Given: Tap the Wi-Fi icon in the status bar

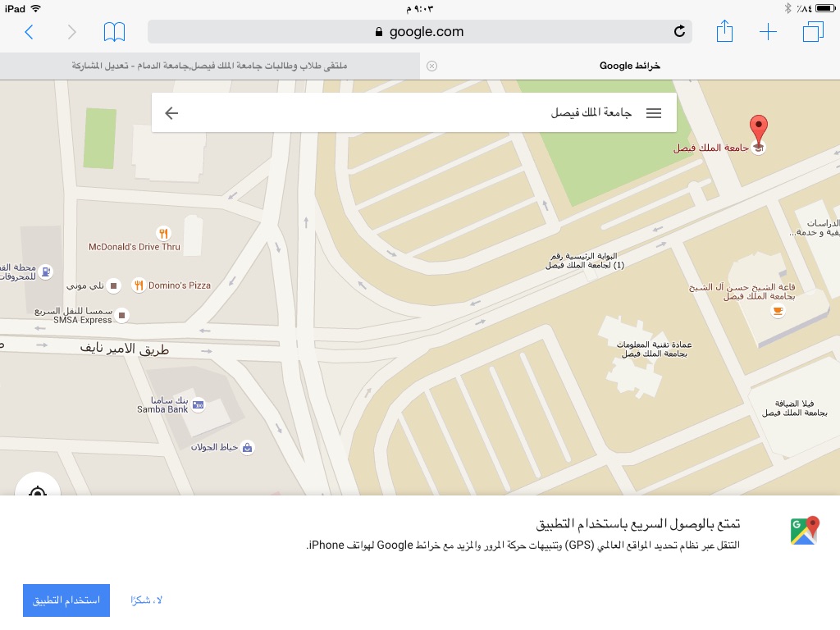Looking at the screenshot, I should point(36,8).
